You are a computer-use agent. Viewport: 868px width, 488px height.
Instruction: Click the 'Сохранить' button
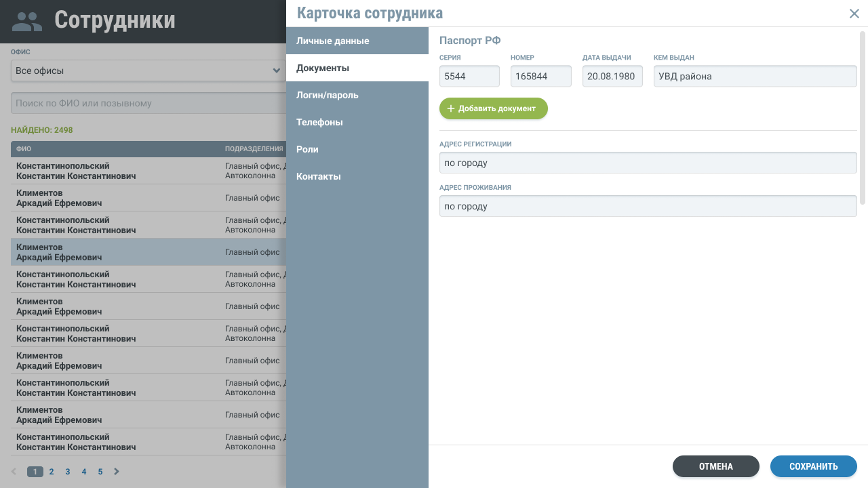[x=813, y=466]
